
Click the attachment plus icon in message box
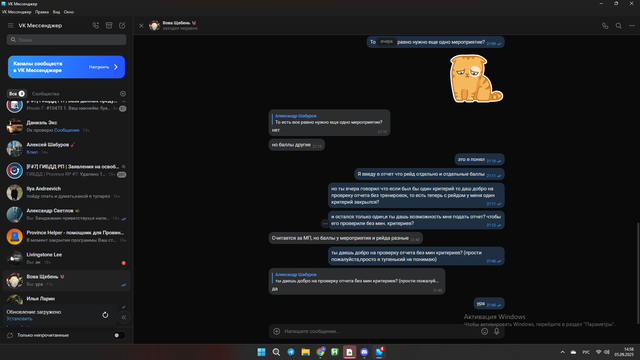click(x=276, y=331)
